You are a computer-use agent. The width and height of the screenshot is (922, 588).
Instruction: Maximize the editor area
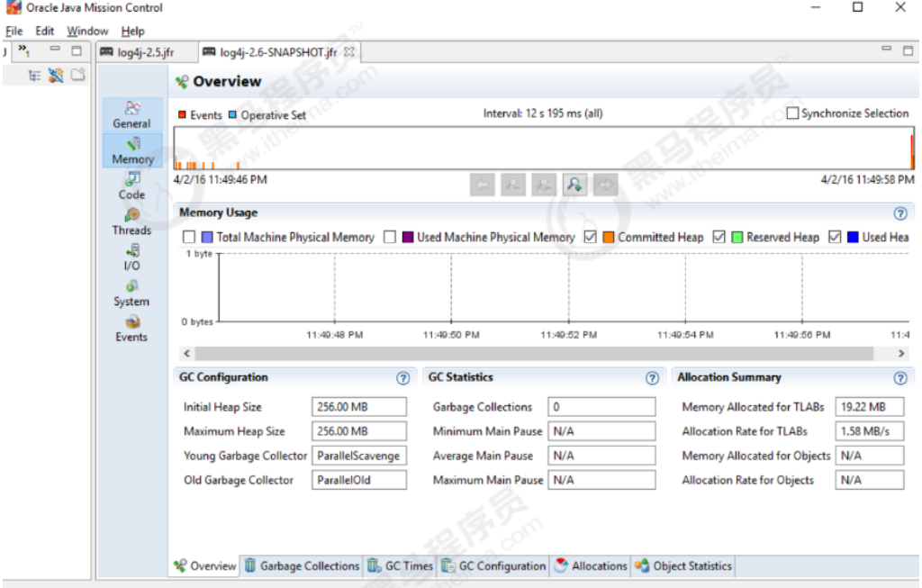908,50
